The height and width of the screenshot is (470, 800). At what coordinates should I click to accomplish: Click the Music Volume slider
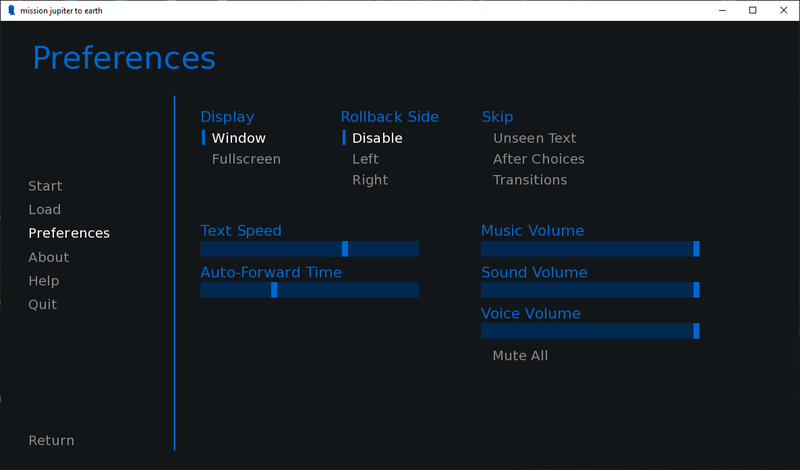click(590, 249)
